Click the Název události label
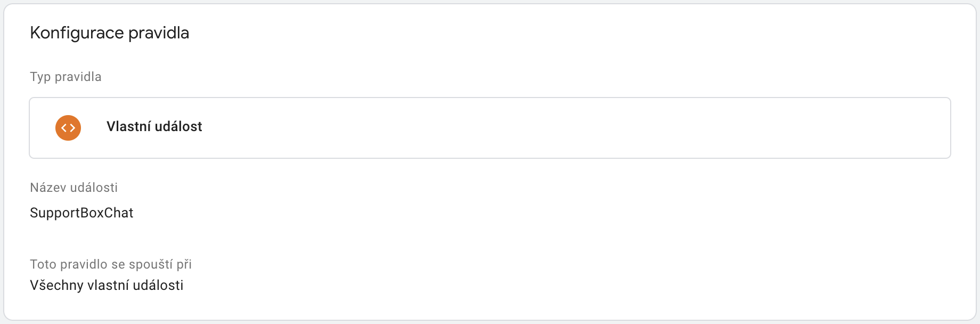 [x=73, y=188]
